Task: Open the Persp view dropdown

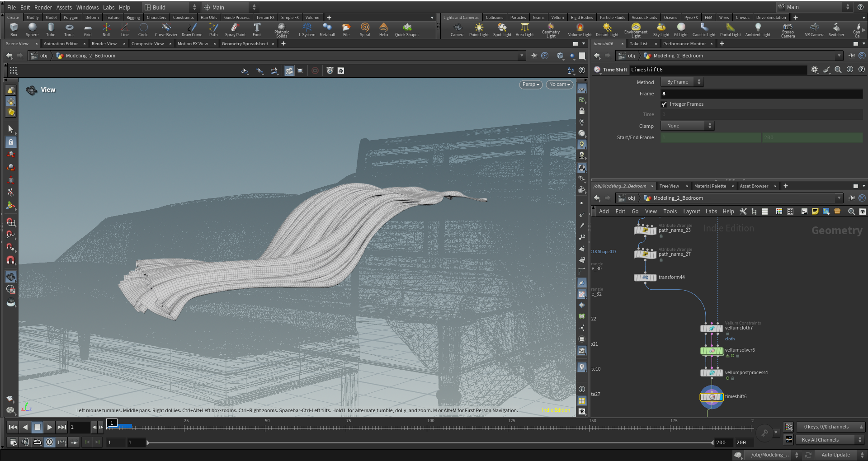Action: pyautogui.click(x=530, y=85)
